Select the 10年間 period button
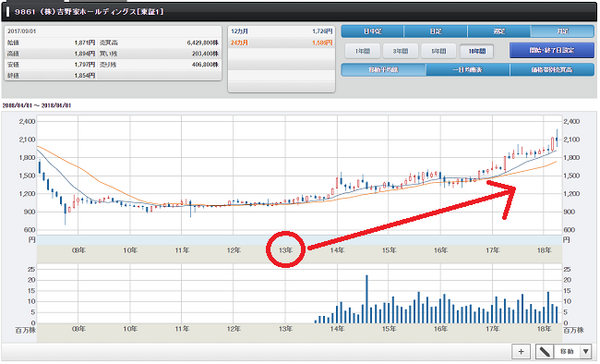Viewport: 600px width, 364px height. [477, 51]
